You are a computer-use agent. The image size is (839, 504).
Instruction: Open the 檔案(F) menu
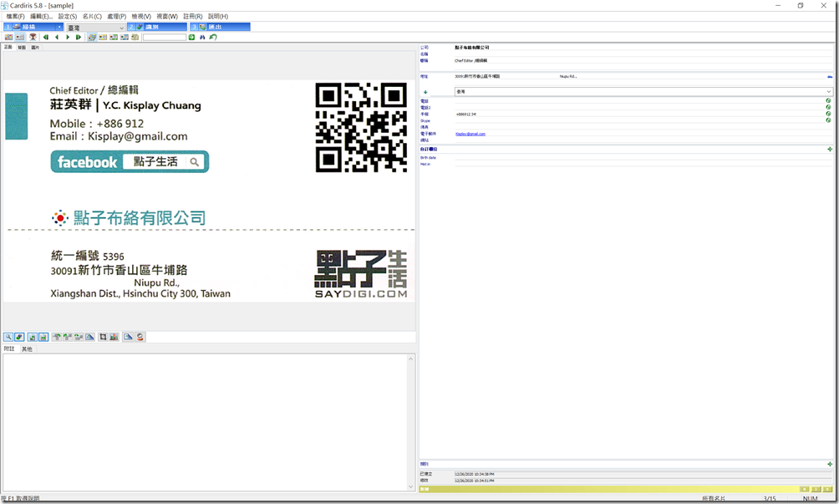(16, 16)
